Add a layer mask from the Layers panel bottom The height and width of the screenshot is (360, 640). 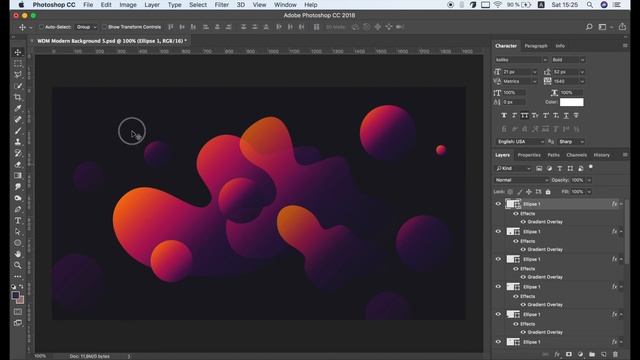569,354
